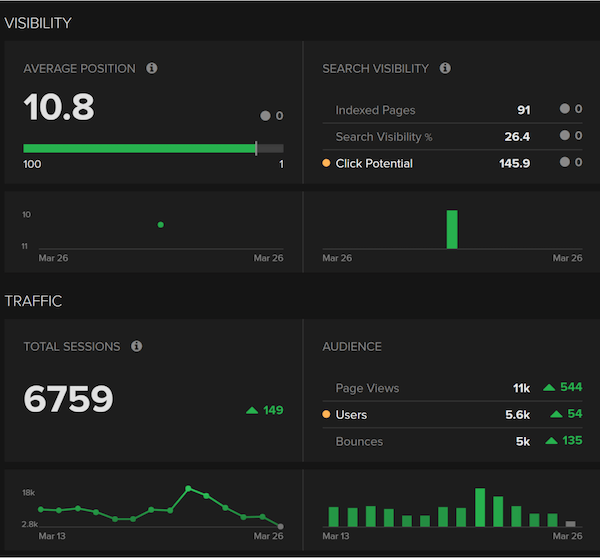This screenshot has width=600, height=558.
Task: Click the single green dot in position chart
Action: click(161, 225)
